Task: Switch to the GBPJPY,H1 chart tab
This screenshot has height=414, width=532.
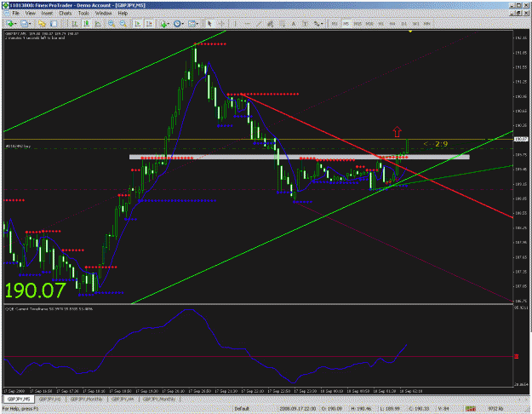Action: click(x=50, y=399)
